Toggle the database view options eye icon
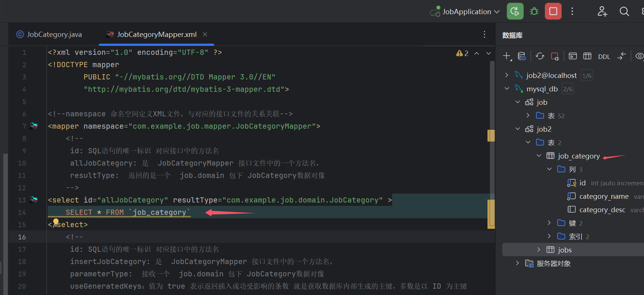Viewport: 644px width, 295px height. coord(639,56)
